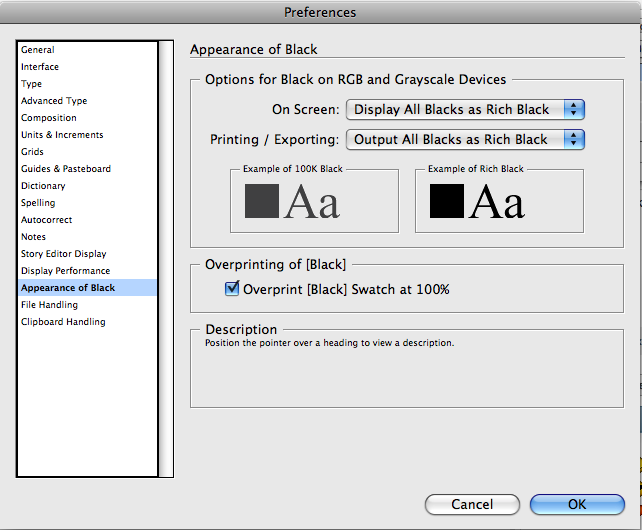The image size is (642, 530).
Task: Click the 'On Screen:' label
Action: pyautogui.click(x=306, y=109)
